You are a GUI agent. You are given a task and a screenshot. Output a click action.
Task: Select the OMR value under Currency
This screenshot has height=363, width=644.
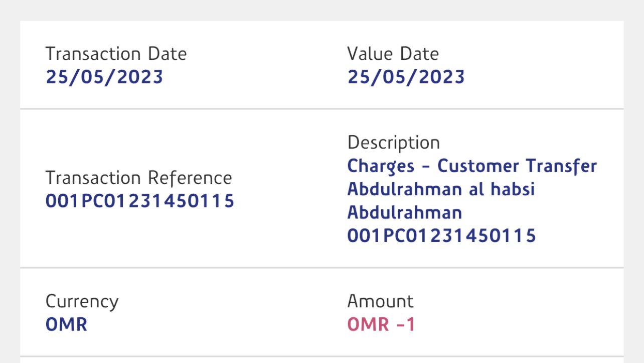pyautogui.click(x=66, y=324)
